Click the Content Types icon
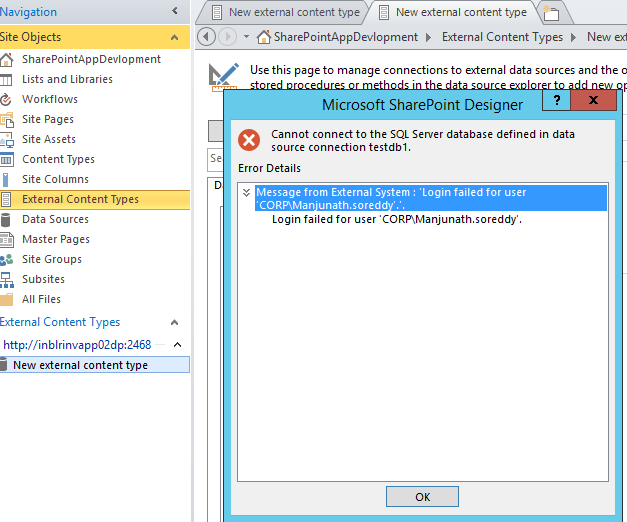Screen dimensions: 627x522 pos(6,160)
